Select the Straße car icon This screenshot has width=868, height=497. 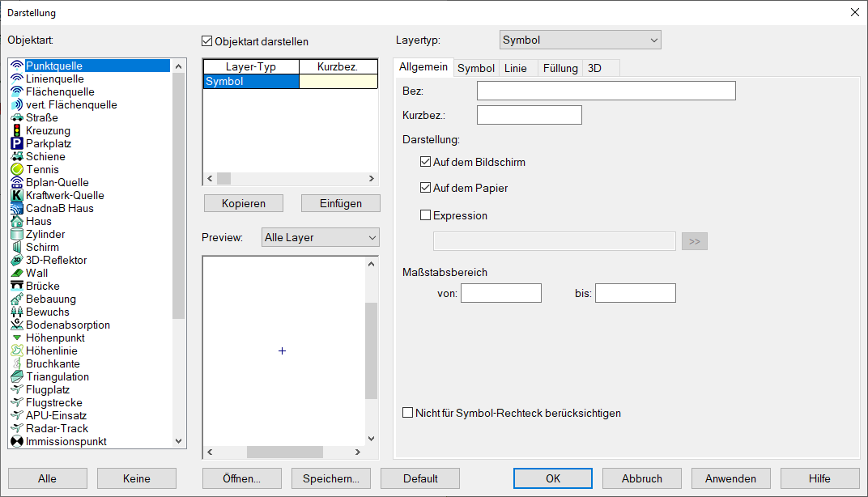click(x=17, y=117)
